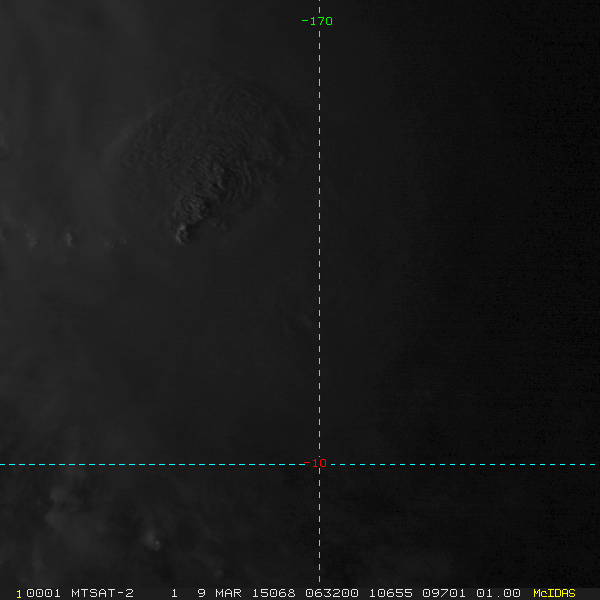Click the MTSAT-2 satellite name text
600x600 pixels.
102,593
